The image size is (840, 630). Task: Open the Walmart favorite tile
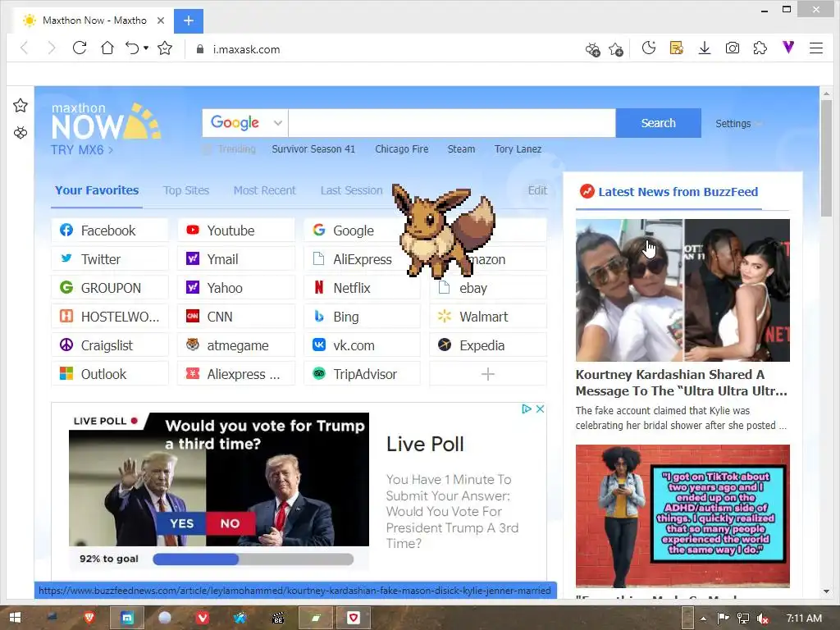point(488,317)
